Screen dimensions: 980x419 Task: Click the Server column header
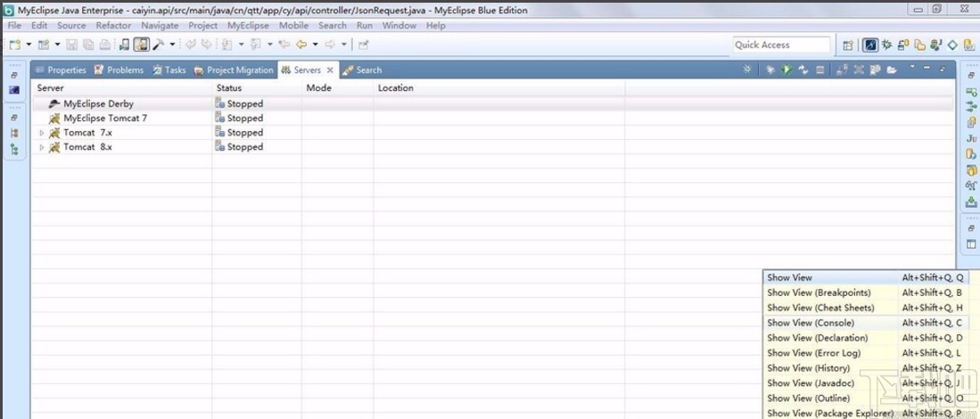tap(122, 88)
